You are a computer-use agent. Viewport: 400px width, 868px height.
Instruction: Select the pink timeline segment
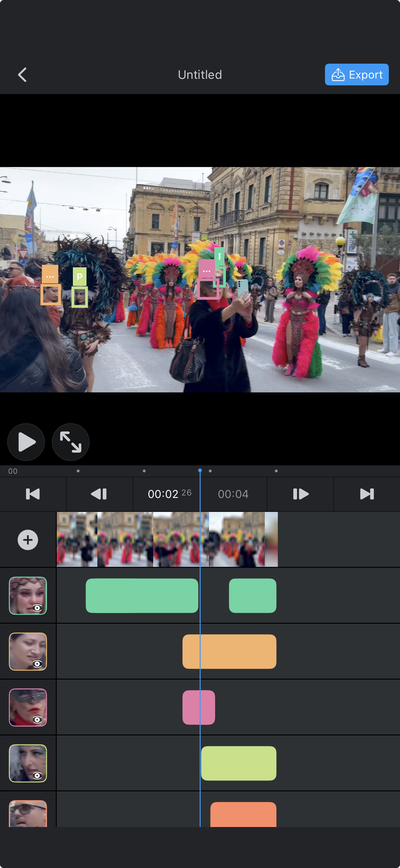coord(199,708)
